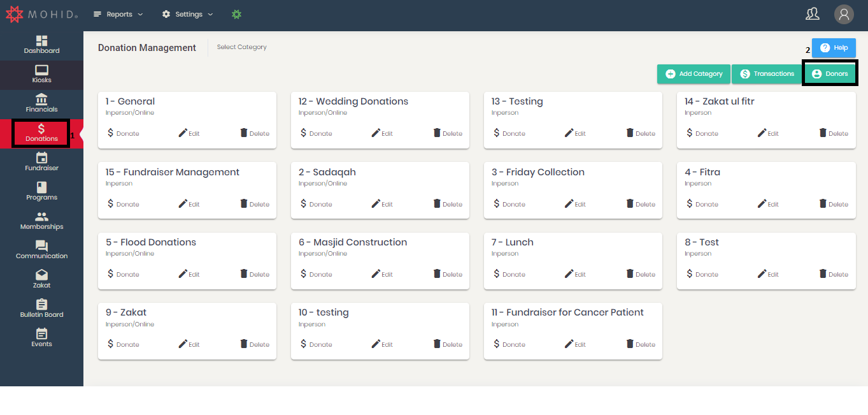Open the Transactions button
The width and height of the screenshot is (868, 415).
[x=767, y=74]
